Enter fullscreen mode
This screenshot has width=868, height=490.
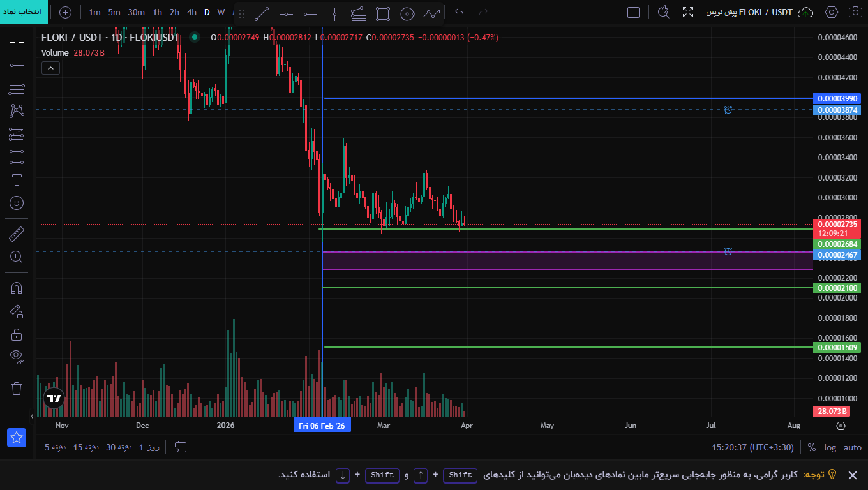pyautogui.click(x=688, y=12)
